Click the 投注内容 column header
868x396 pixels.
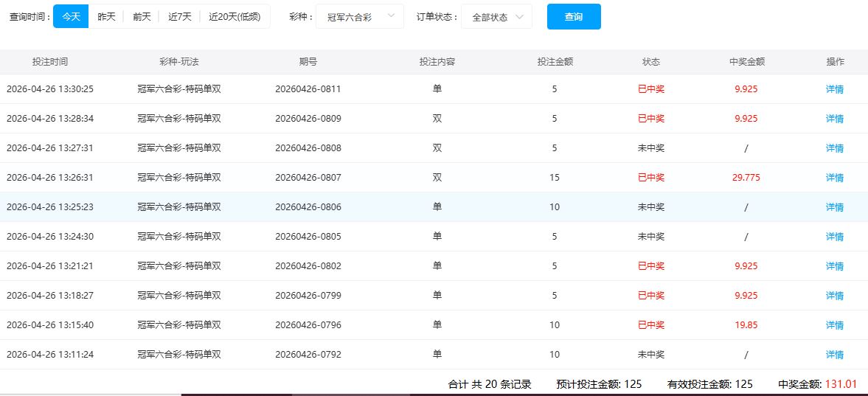(437, 62)
